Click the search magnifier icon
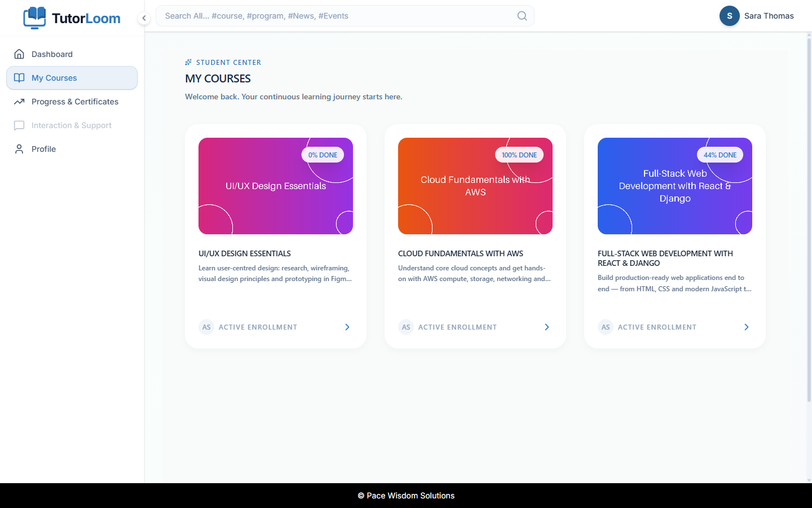The image size is (812, 508). click(x=522, y=16)
